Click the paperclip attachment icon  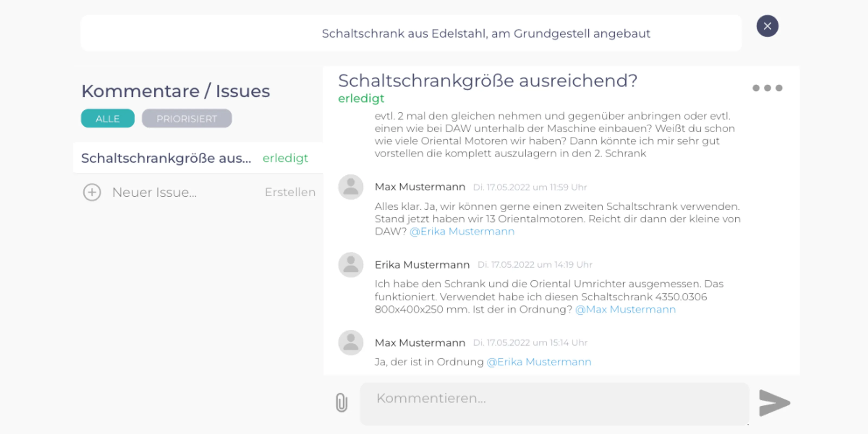point(341,402)
